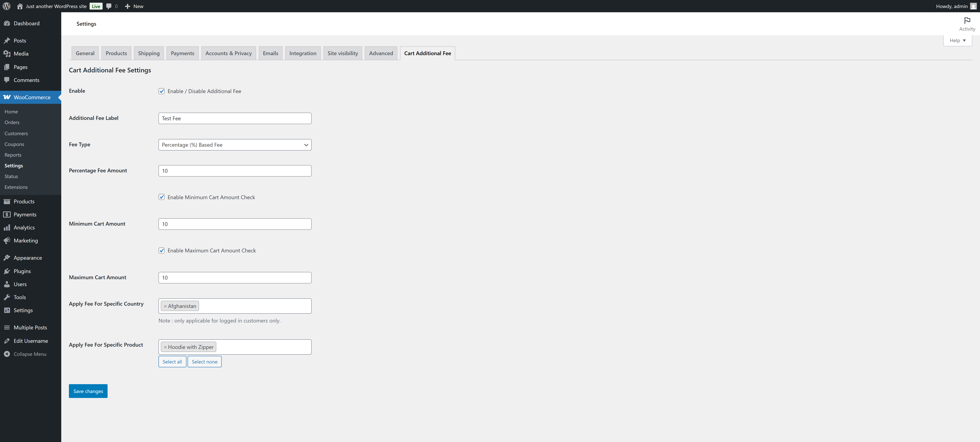Click the Collapse Menu arrow icon
The height and width of the screenshot is (442, 980).
pos(7,354)
